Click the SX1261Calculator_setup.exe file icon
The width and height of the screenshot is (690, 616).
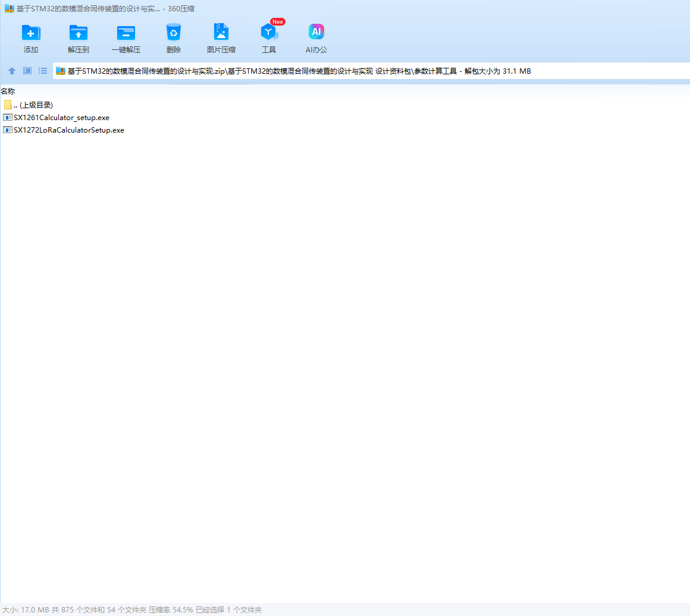[8, 118]
